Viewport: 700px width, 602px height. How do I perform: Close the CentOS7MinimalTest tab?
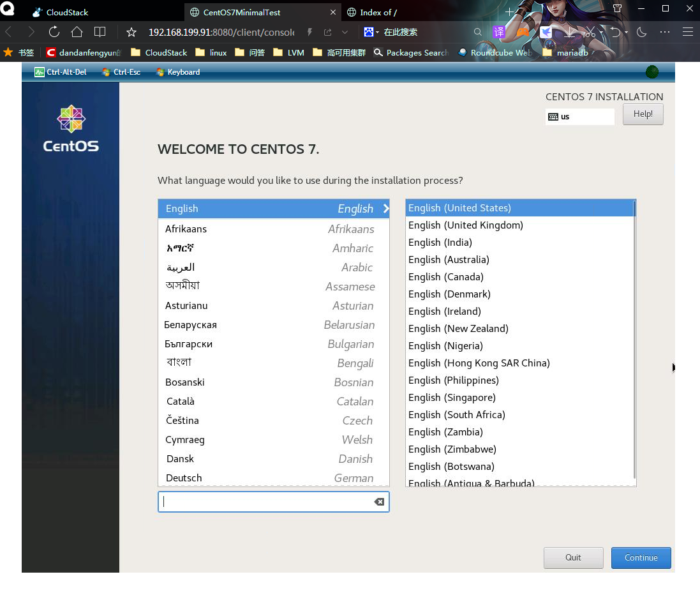(x=332, y=13)
